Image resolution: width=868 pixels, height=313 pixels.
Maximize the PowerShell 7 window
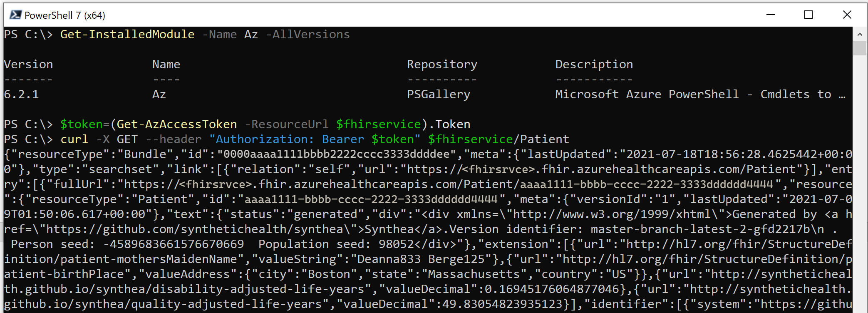808,15
